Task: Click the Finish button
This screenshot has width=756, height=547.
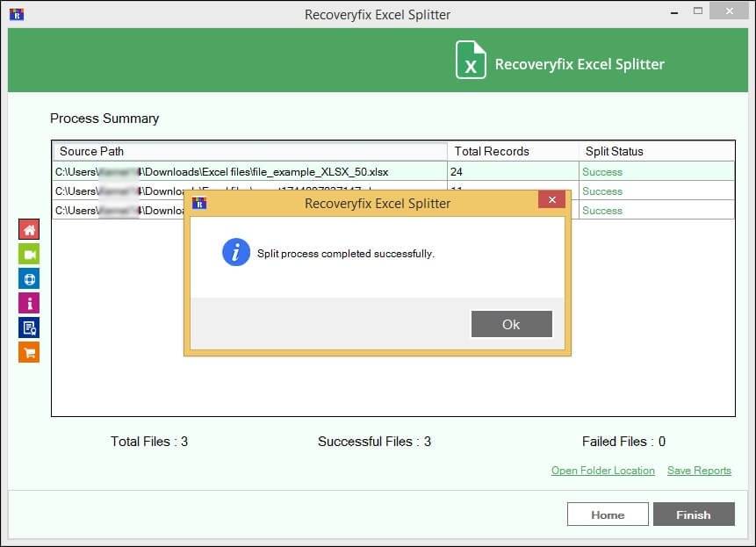Action: pos(694,515)
